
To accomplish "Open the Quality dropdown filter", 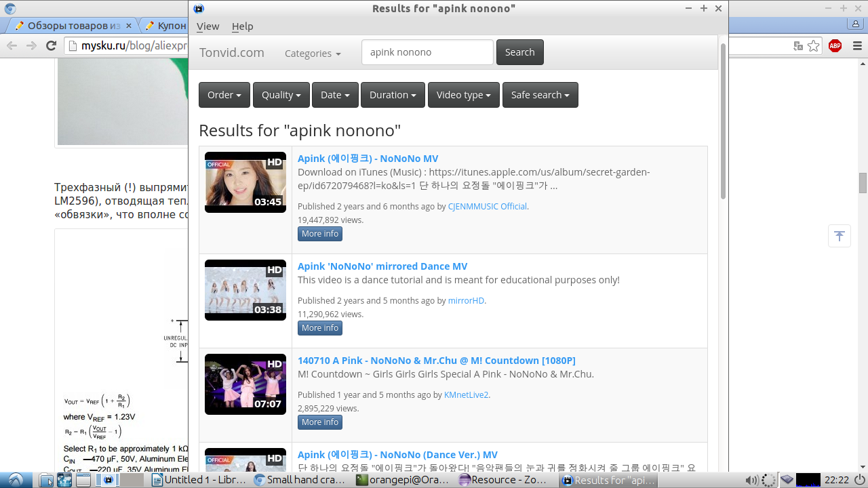I will pos(281,95).
